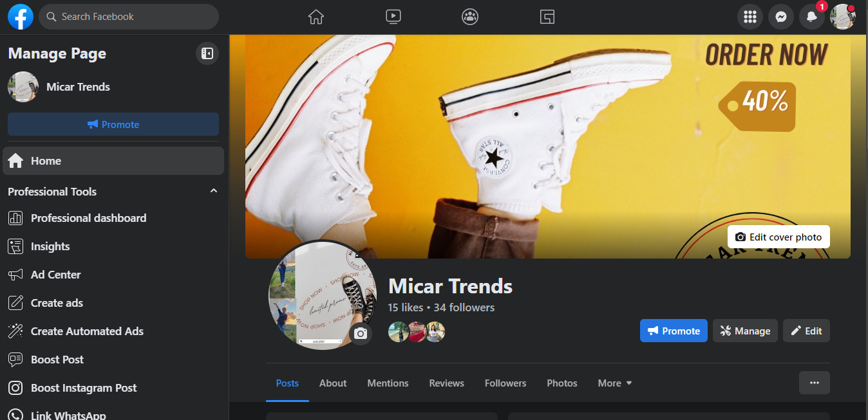The image size is (868, 420).
Task: Click the Ad Center megaphone icon
Action: [15, 275]
